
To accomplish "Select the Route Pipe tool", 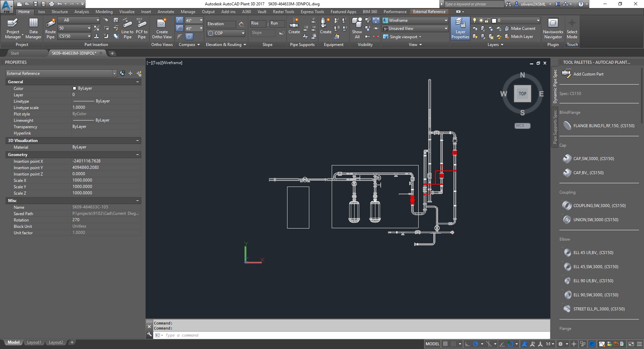I will pyautogui.click(x=50, y=28).
